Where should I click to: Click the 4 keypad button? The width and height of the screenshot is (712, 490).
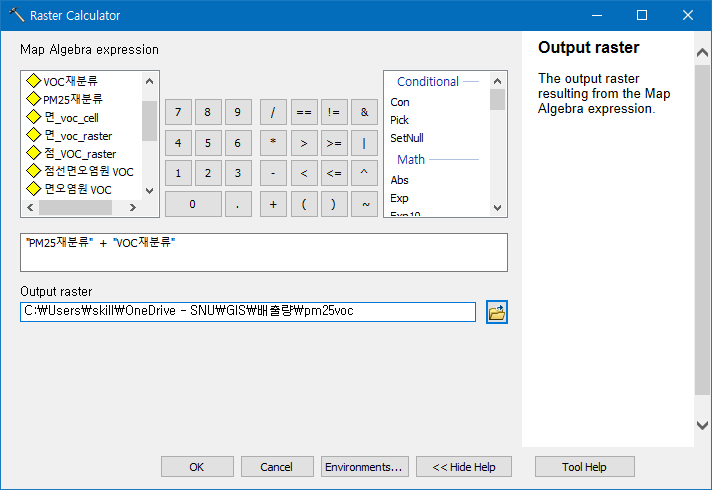[x=178, y=143]
